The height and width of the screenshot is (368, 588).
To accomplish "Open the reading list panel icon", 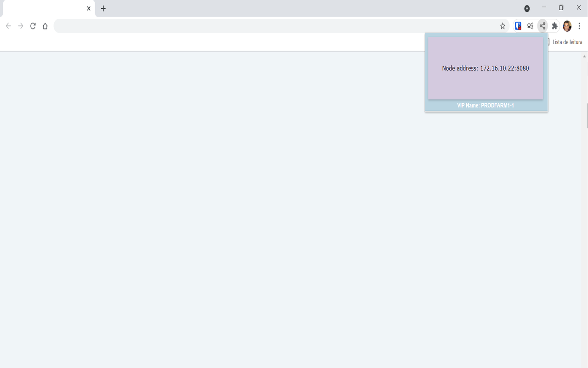I will point(548,42).
